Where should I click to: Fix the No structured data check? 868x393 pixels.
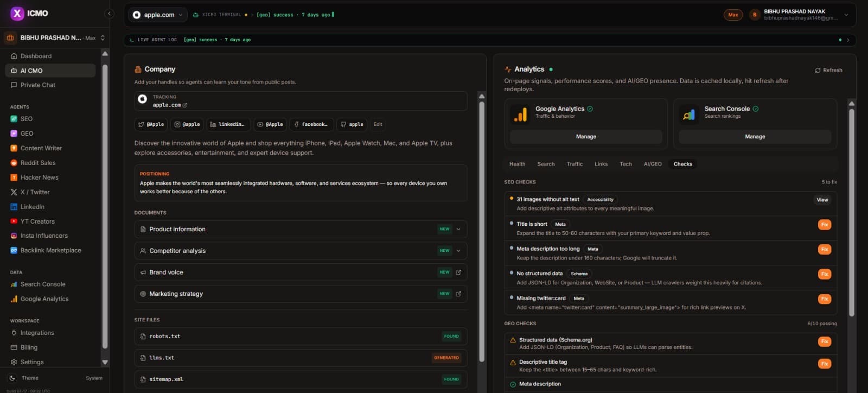(825, 274)
